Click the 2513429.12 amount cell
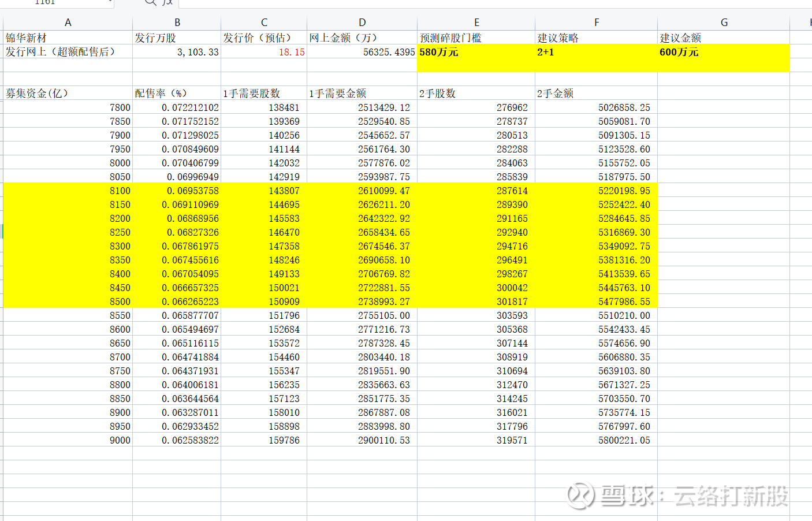812x521 pixels. point(362,107)
